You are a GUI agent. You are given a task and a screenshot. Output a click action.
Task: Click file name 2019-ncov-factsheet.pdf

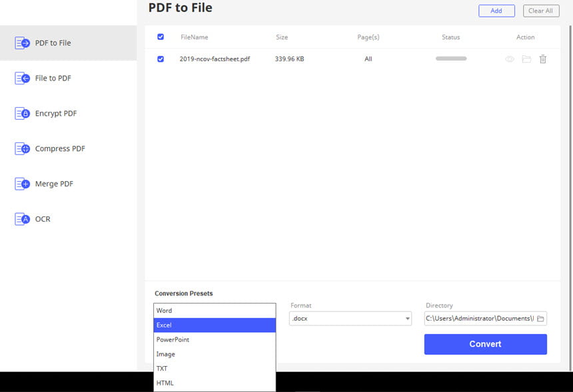215,59
